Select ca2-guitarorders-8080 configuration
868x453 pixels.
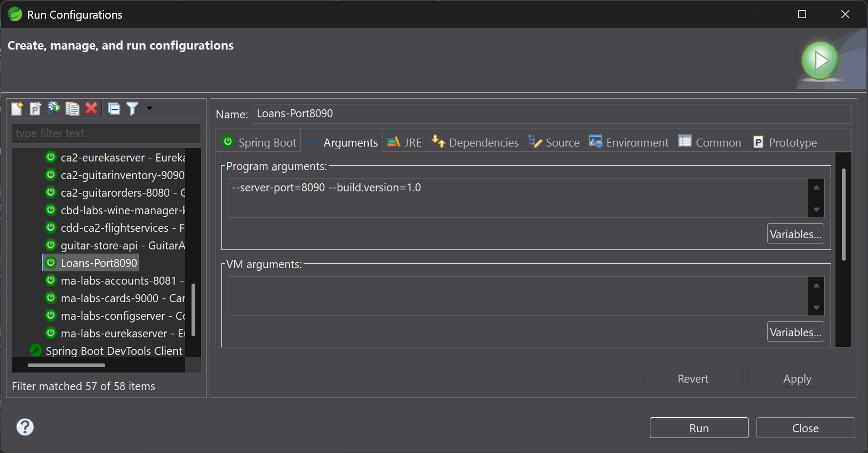[115, 193]
